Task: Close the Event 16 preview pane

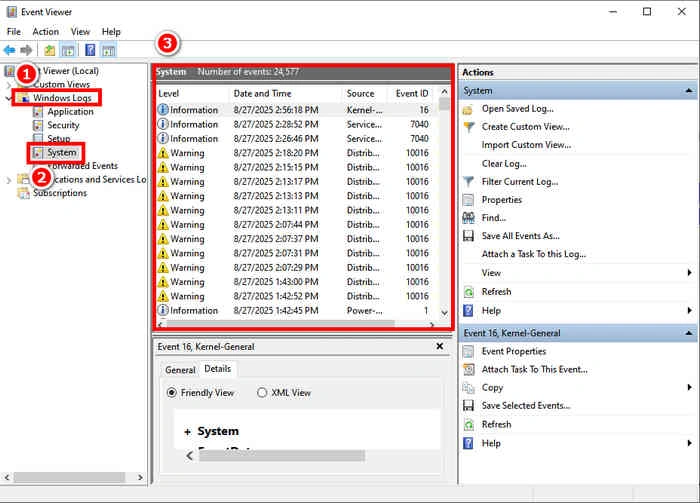Action: click(440, 346)
